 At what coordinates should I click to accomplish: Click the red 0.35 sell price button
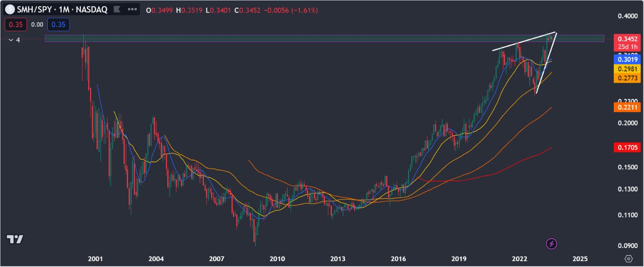click(x=16, y=24)
